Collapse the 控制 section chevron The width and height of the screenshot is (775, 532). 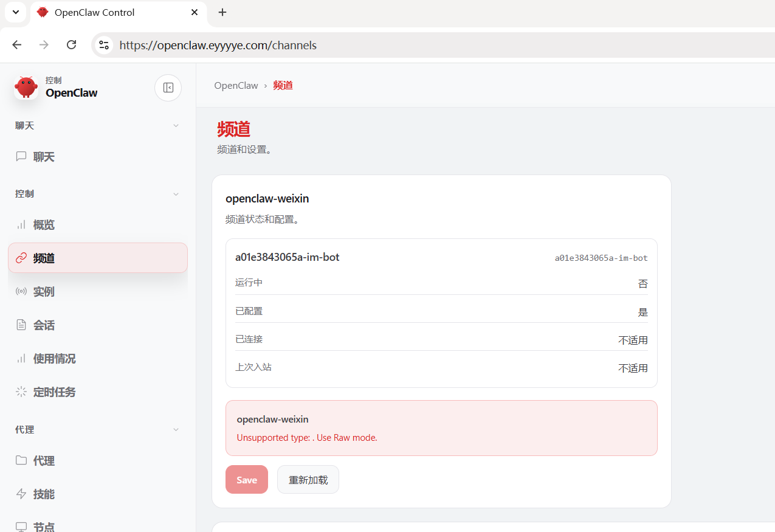(176, 194)
